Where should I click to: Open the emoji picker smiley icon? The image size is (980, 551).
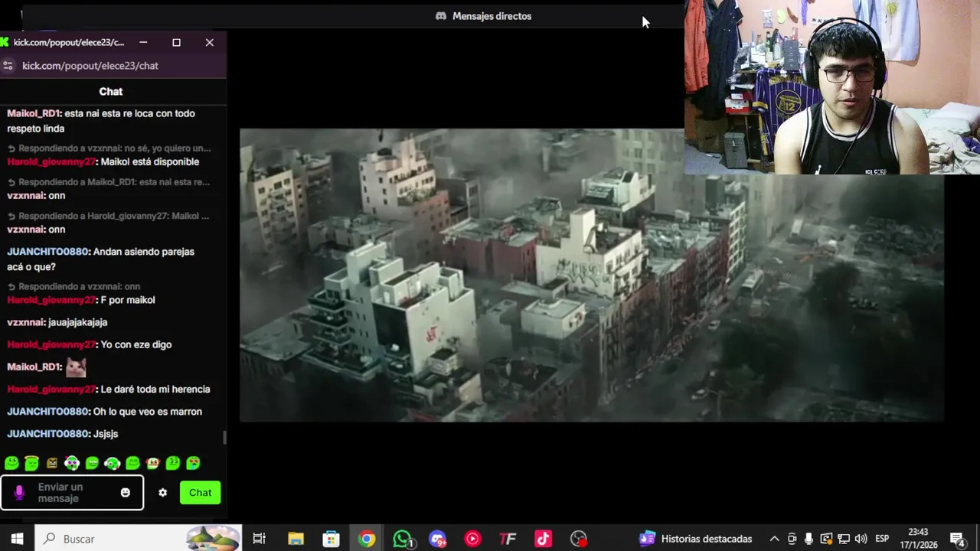pos(126,493)
